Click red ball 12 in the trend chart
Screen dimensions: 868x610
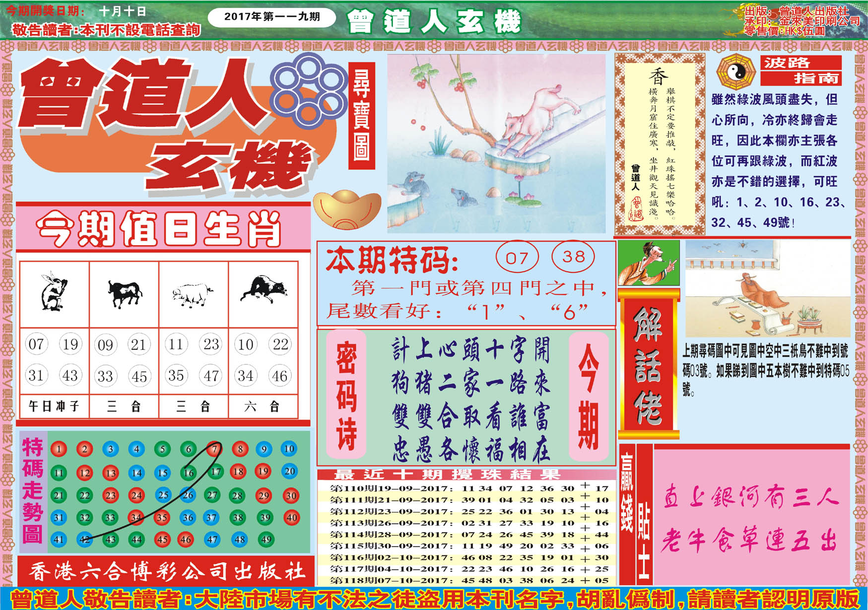(85, 473)
